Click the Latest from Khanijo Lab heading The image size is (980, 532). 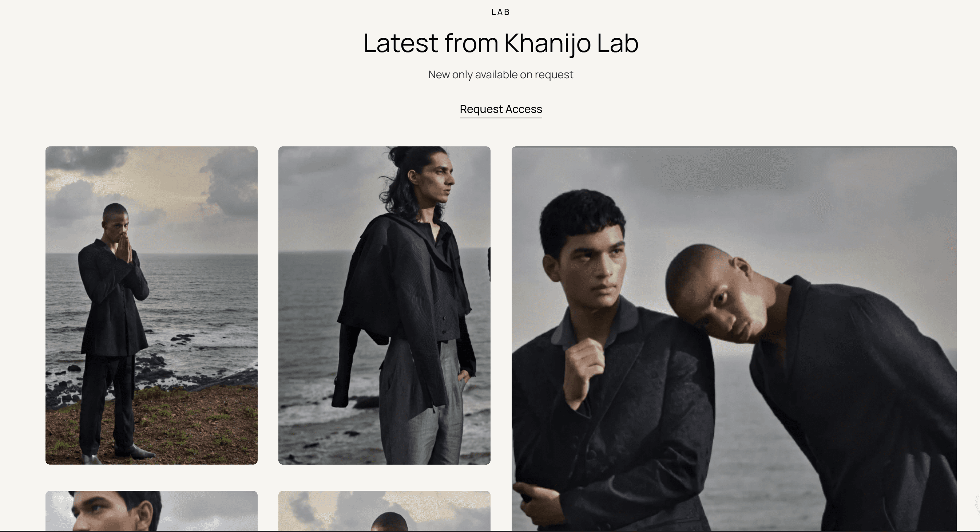(x=501, y=43)
